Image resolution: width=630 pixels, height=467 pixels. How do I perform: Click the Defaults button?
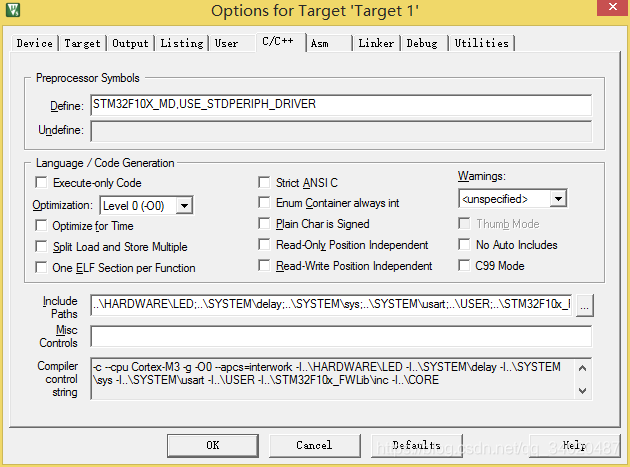pos(416,445)
